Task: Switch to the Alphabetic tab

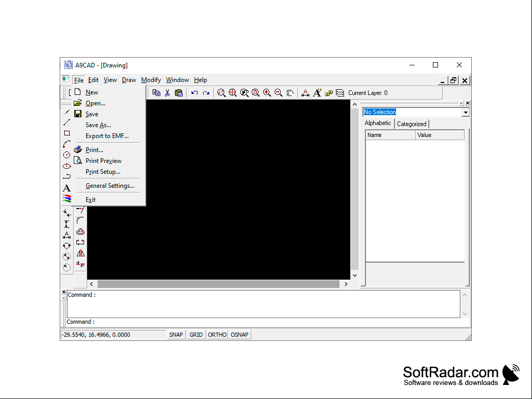Action: (378, 123)
